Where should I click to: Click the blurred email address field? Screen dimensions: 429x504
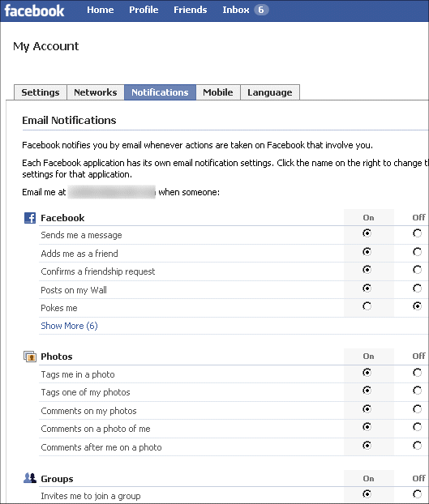[x=112, y=192]
